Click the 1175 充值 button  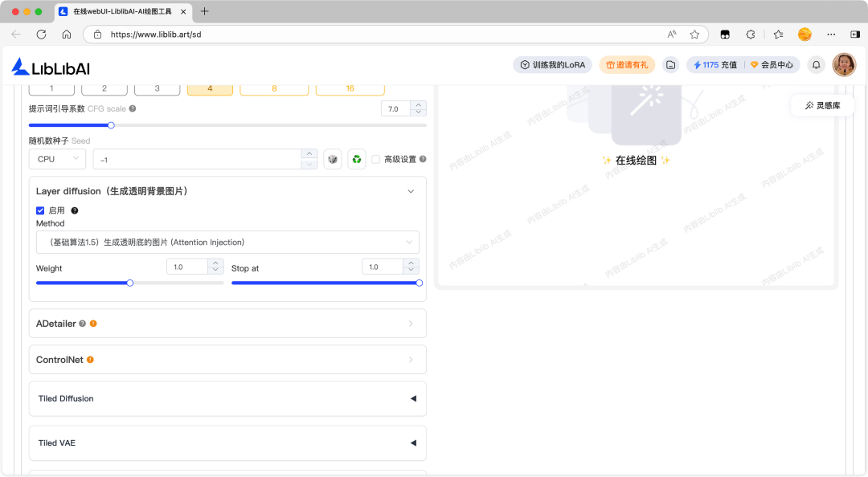point(715,65)
